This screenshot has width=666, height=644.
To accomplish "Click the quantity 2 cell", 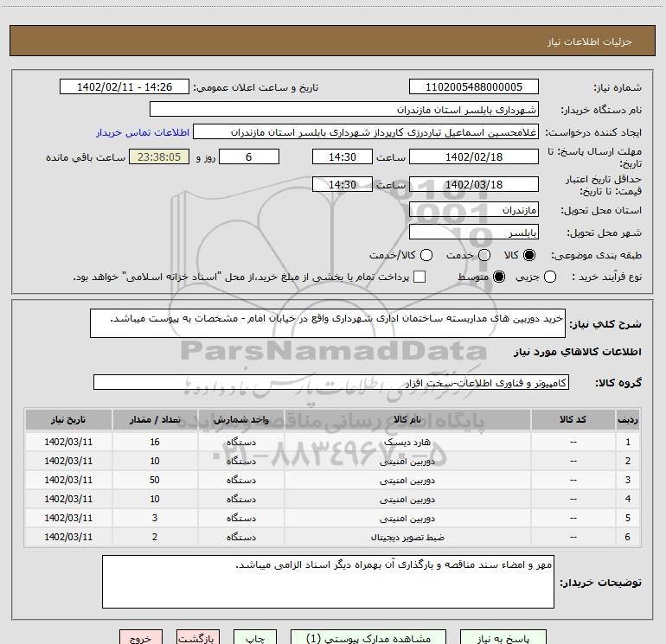I will (x=155, y=537).
